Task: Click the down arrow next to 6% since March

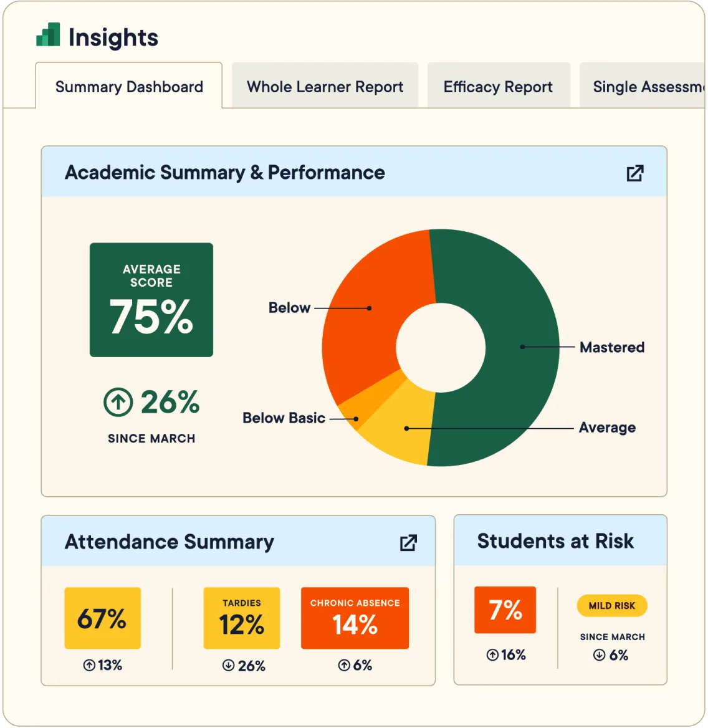Action: tap(599, 655)
